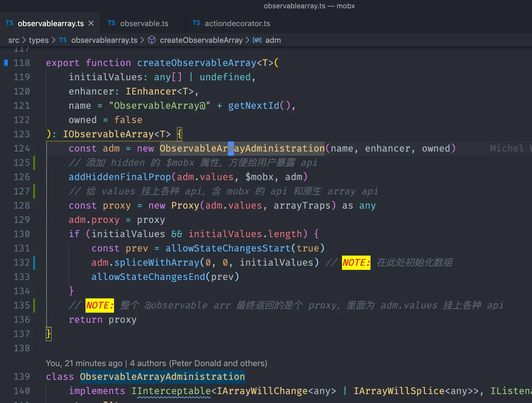Viewport: 532px width, 403px height.
Task: Click the getNextId call on line 121
Action: (x=254, y=106)
